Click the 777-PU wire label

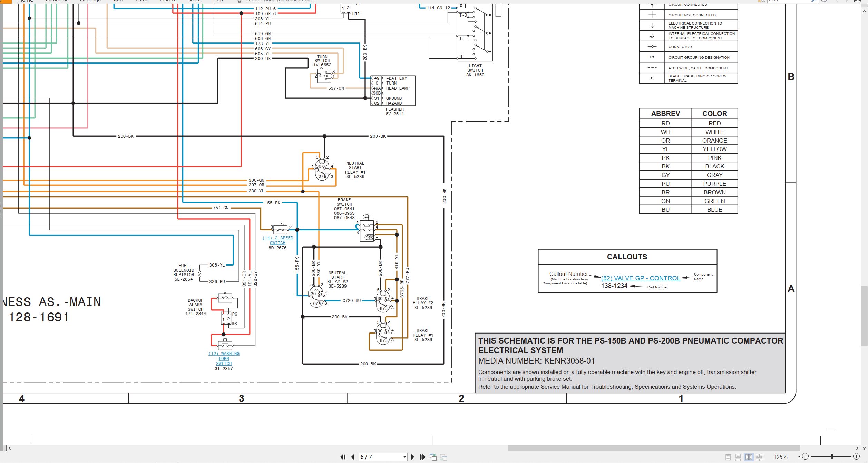pos(407,275)
